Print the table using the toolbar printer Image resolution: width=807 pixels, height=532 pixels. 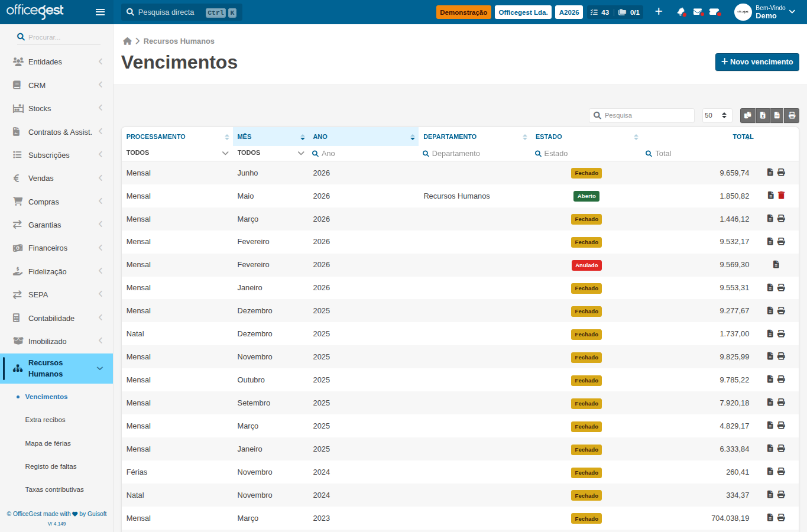(x=792, y=115)
